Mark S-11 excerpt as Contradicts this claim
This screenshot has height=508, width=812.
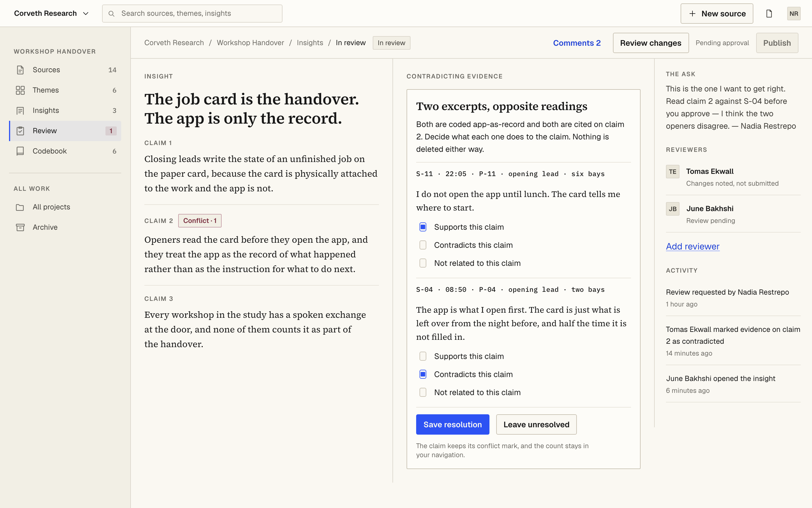423,245
